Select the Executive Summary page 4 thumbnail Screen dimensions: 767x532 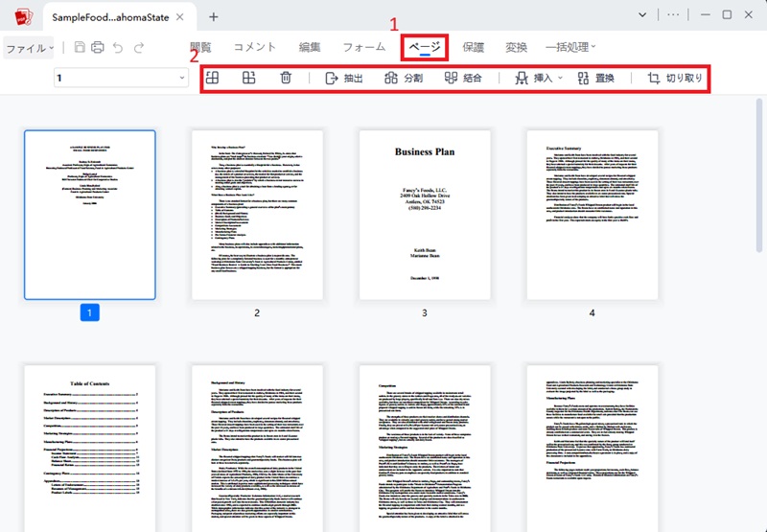593,215
